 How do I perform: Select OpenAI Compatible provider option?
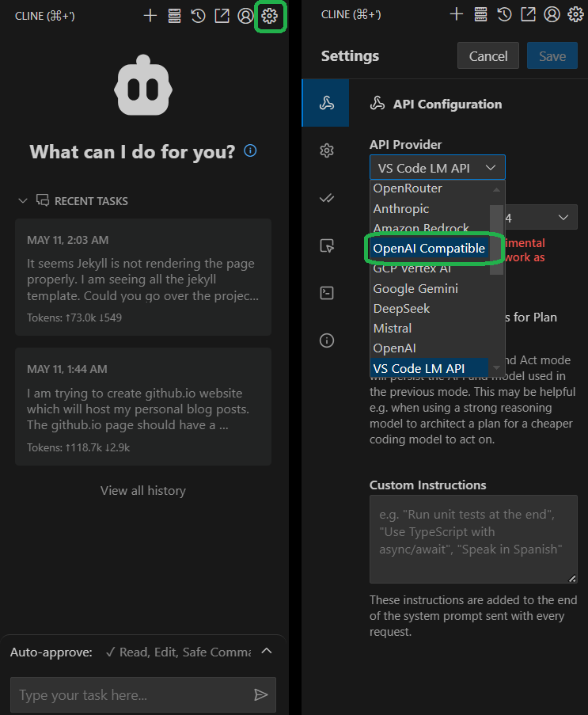pyautogui.click(x=429, y=249)
